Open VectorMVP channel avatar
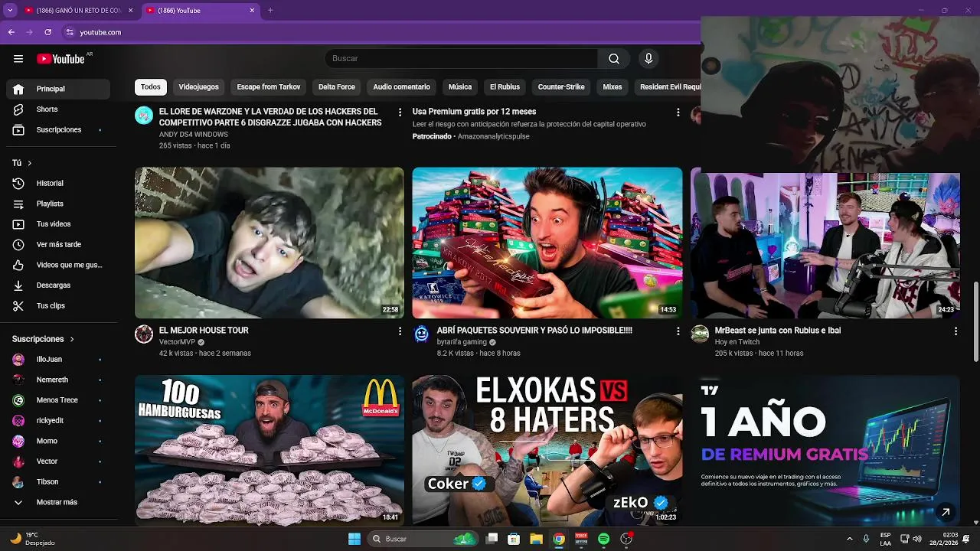Screen dimensions: 980x551 tap(144, 334)
